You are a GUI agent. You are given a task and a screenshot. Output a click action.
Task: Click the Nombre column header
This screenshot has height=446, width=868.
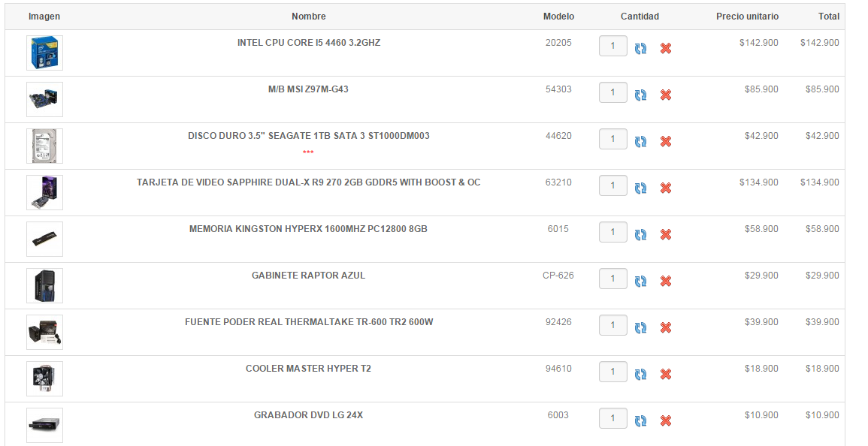309,17
